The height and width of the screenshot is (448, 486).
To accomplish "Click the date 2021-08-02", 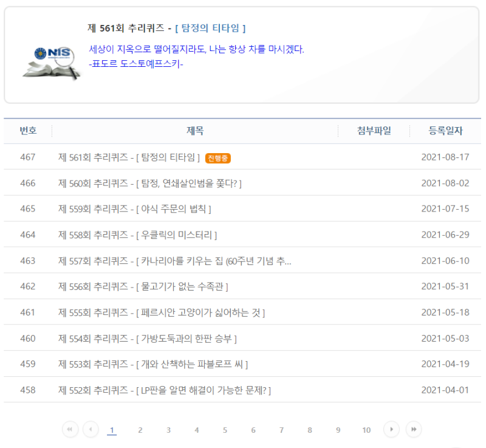I will (445, 183).
